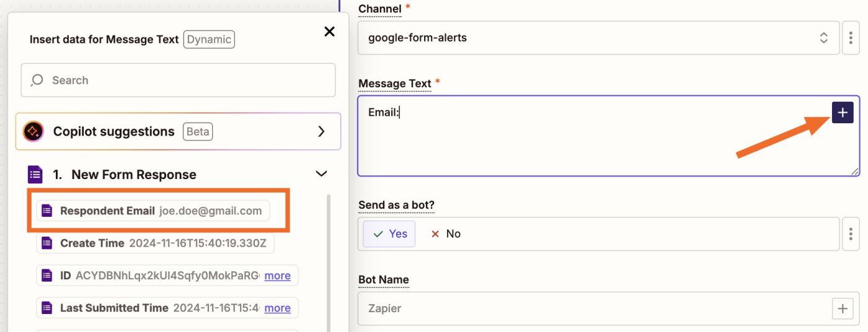Open Send as a bot options menu
The width and height of the screenshot is (868, 332).
click(x=851, y=234)
